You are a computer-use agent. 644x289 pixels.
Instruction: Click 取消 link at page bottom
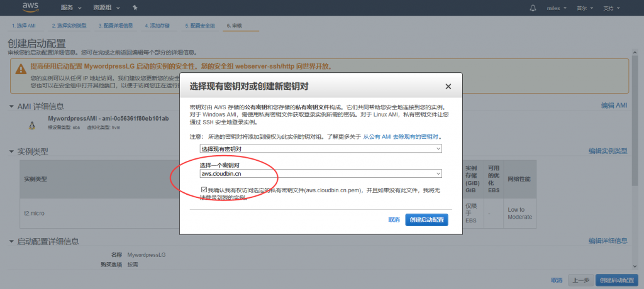point(557,280)
